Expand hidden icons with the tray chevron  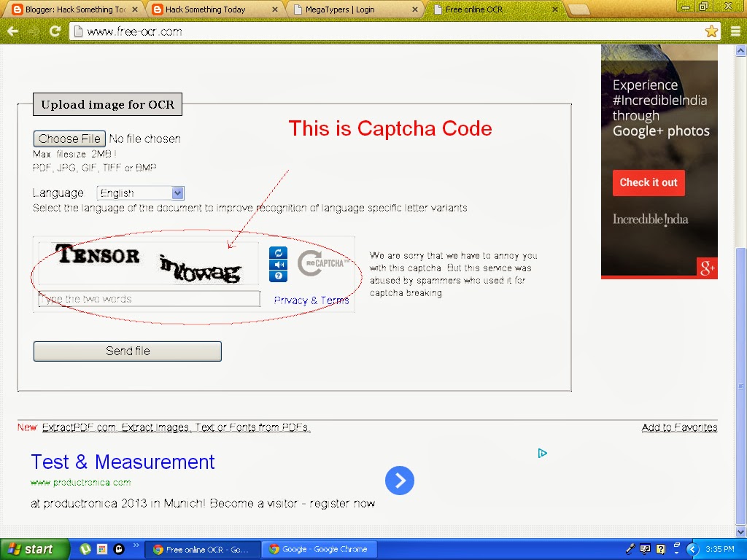click(x=692, y=549)
